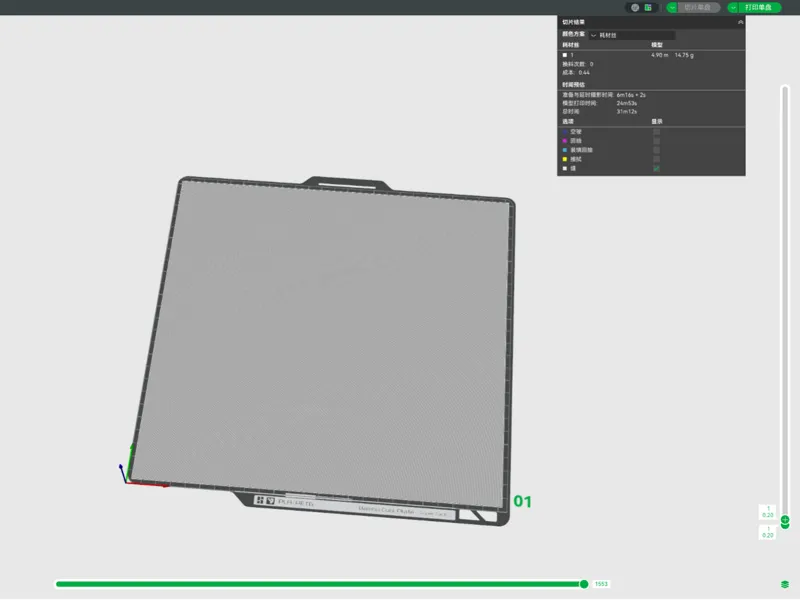Screen dimensions: 800x600
Task: Click the grey vertical layer slider track
Action: 785,301
